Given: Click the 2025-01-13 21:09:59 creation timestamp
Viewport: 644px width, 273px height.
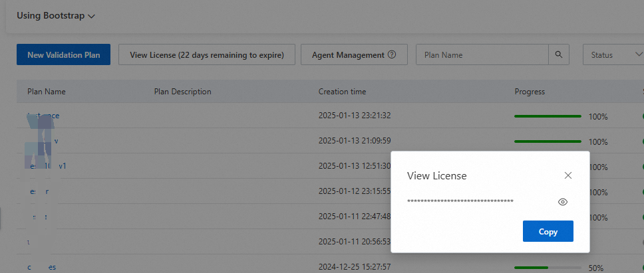Looking at the screenshot, I should pyautogui.click(x=355, y=141).
